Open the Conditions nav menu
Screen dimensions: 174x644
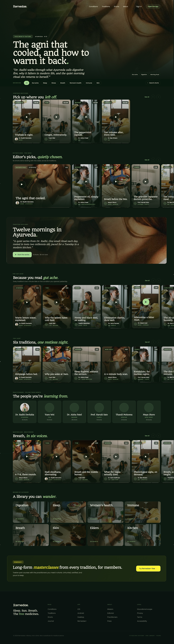(x=93, y=7)
